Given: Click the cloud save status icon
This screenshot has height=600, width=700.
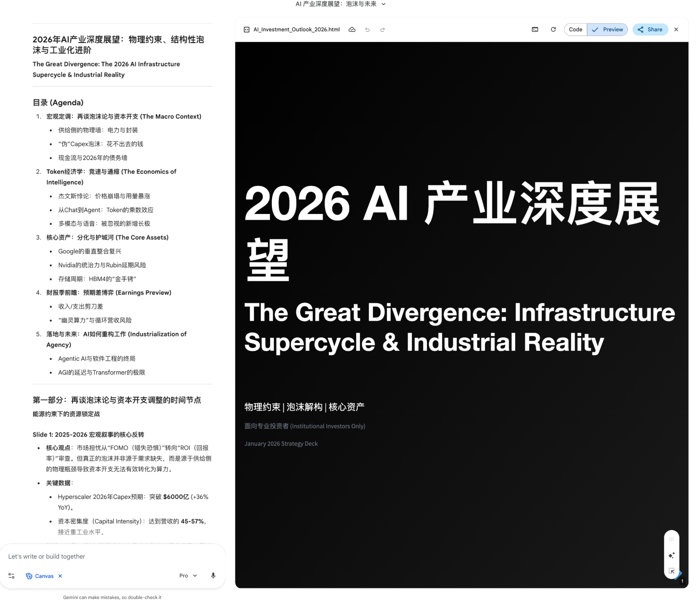Looking at the screenshot, I should tap(352, 30).
